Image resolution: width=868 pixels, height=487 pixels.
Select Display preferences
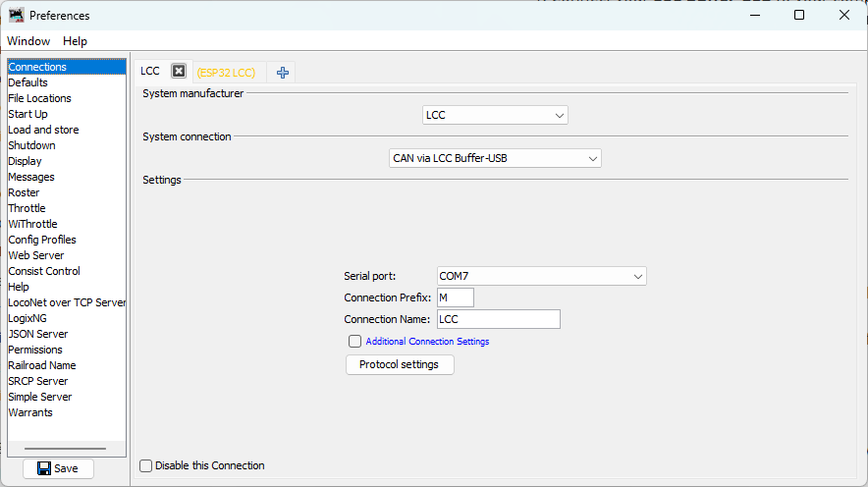[x=67, y=161]
